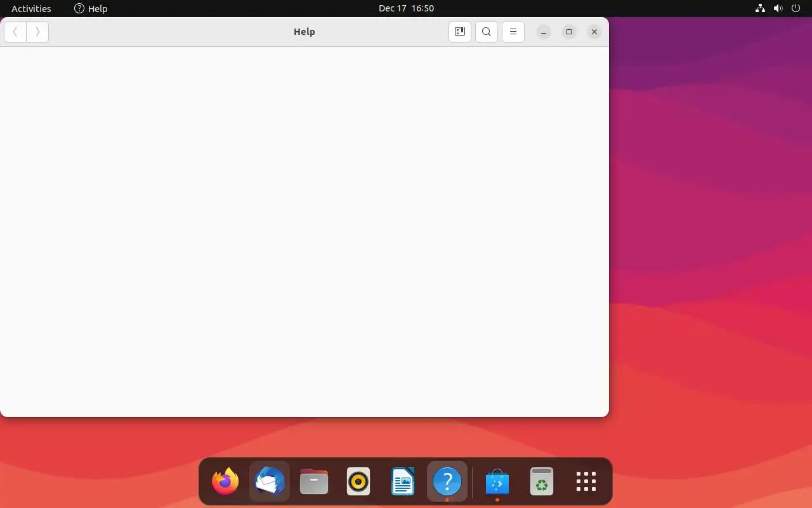Viewport: 812px width, 508px height.
Task: Open the bookmarks button in Help
Action: (460, 32)
